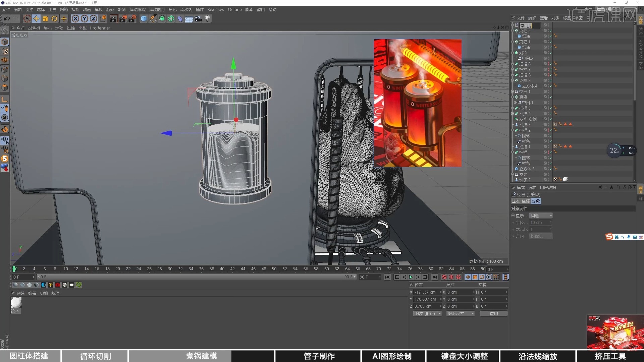644x362 pixels.
Task: Click the Render View clapperboard icon
Action: point(114,19)
